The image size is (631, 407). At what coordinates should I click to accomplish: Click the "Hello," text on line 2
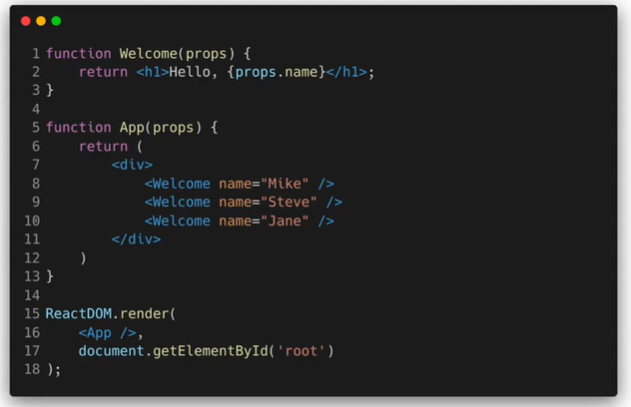194,72
